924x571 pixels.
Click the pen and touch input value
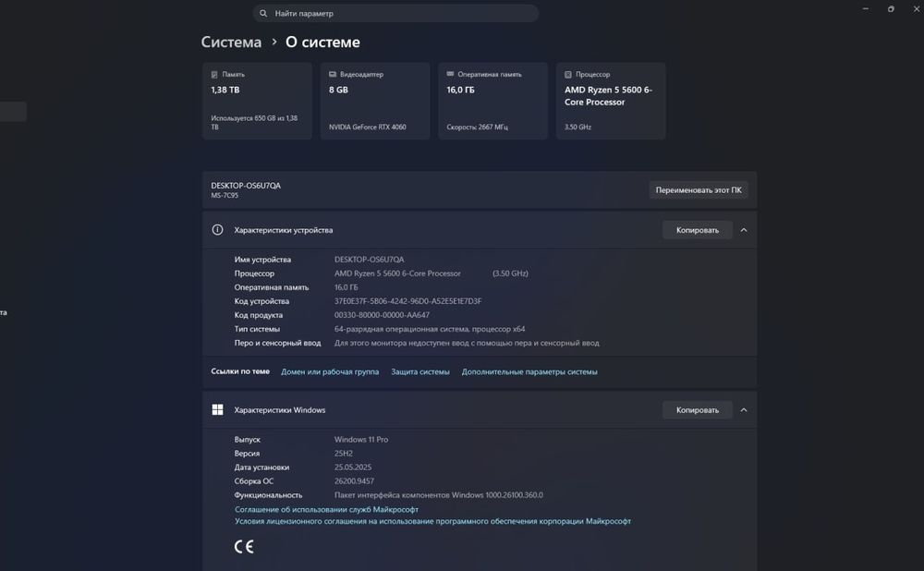coord(467,343)
